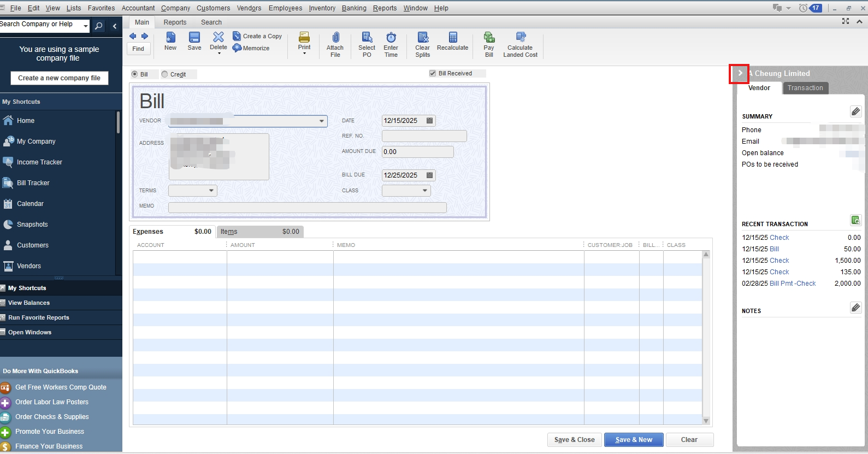Image resolution: width=868 pixels, height=454 pixels.
Task: Click the next bill arrow icon
Action: [x=145, y=36]
